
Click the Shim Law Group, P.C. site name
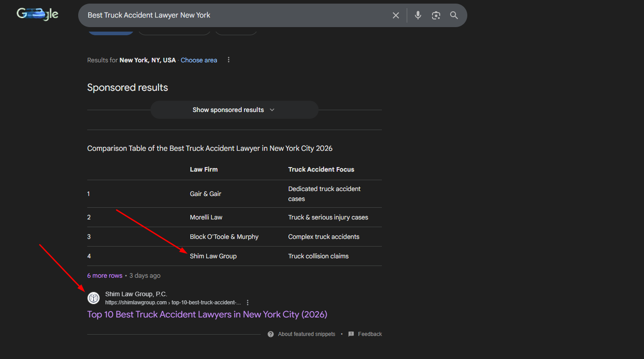(x=136, y=294)
